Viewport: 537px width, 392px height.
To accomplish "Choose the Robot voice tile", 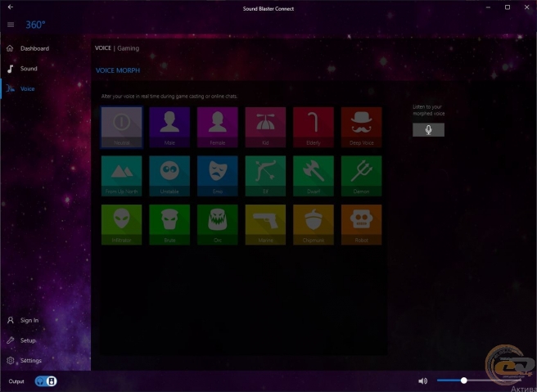I will (361, 224).
